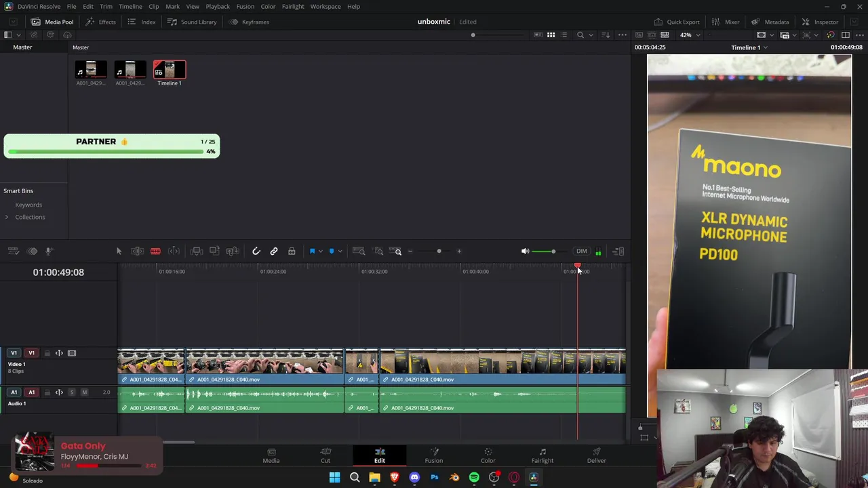Open the Timeline menu
The height and width of the screenshot is (488, 868).
[x=130, y=6]
